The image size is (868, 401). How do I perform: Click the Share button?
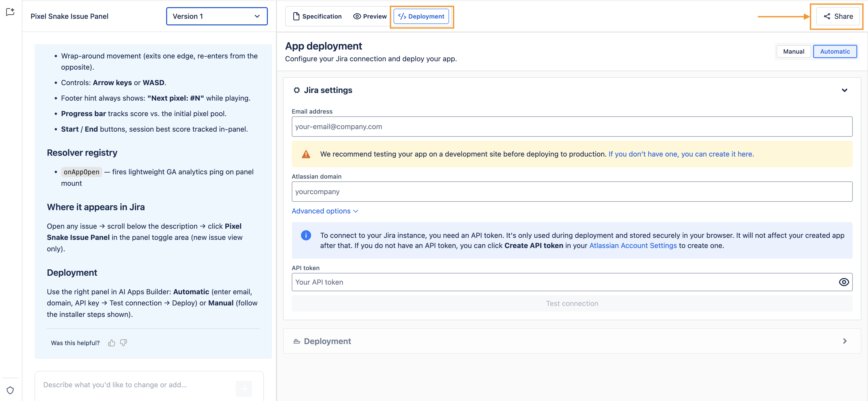(x=838, y=16)
